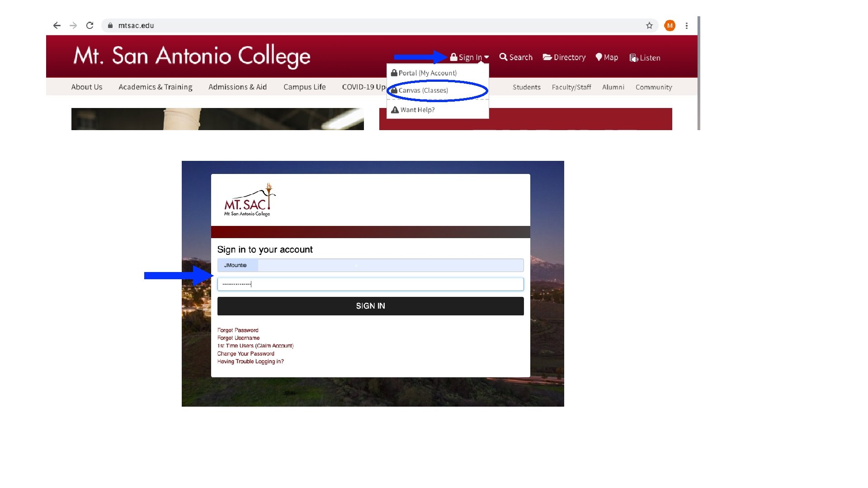Open Admissions & Aid nav menu
This screenshot has height=488, width=868.
click(237, 87)
